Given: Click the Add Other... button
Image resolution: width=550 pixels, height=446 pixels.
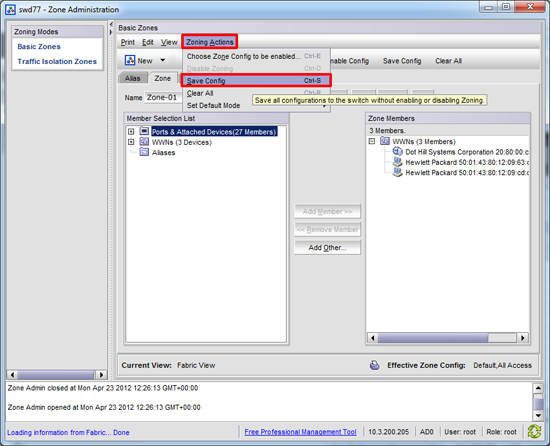Looking at the screenshot, I should (327, 248).
